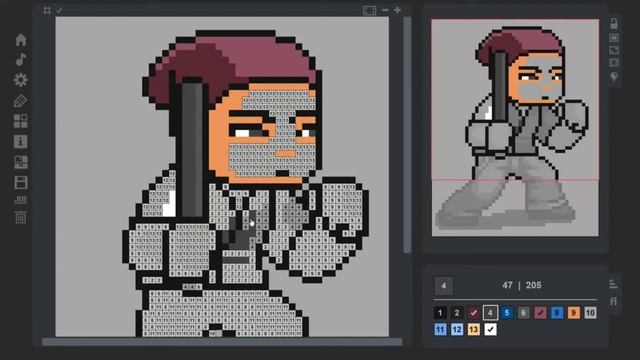Select peach color swatch number 13

(473, 329)
